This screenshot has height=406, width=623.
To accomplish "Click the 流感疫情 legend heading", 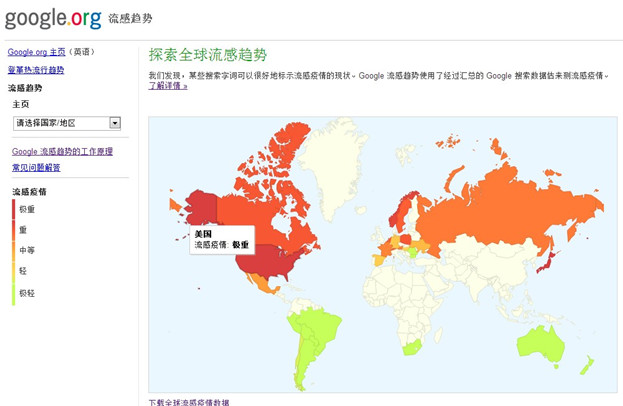I will (x=29, y=192).
